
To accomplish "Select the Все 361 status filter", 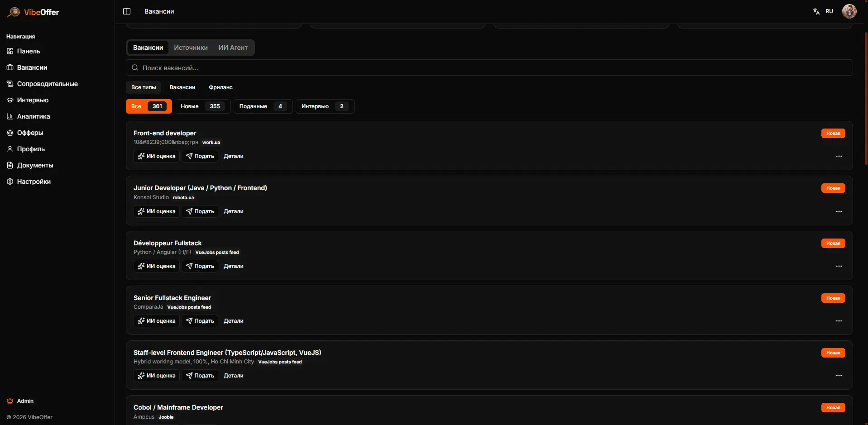I will (149, 106).
